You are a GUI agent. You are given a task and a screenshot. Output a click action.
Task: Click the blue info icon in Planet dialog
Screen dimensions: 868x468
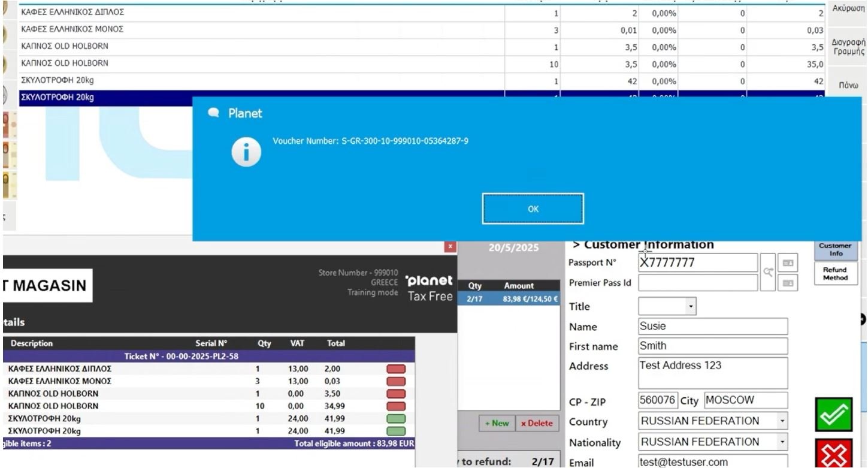pyautogui.click(x=247, y=152)
